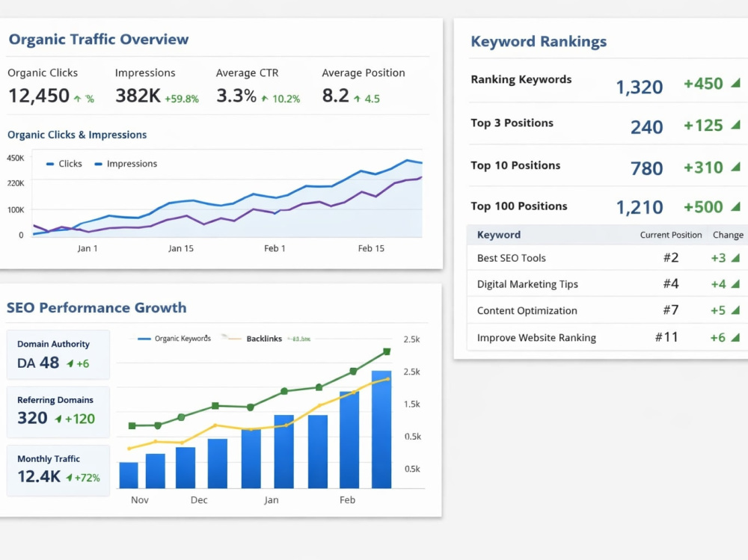Click the 8.2 average position value

click(x=335, y=96)
